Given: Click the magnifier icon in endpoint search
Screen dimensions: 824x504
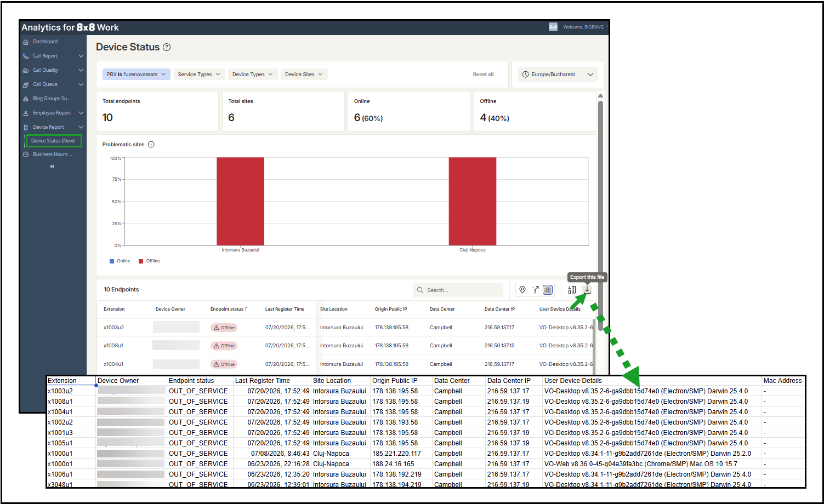Looking at the screenshot, I should 420,290.
